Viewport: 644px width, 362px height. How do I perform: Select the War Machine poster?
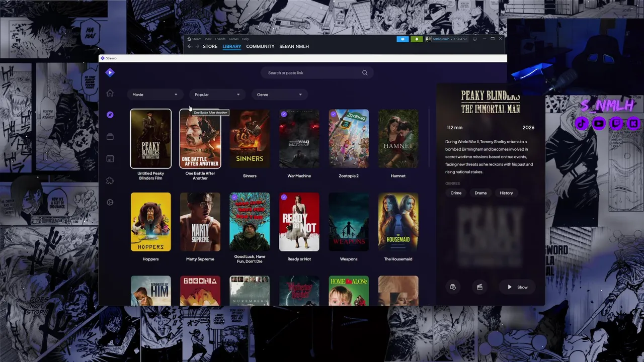[x=299, y=139]
